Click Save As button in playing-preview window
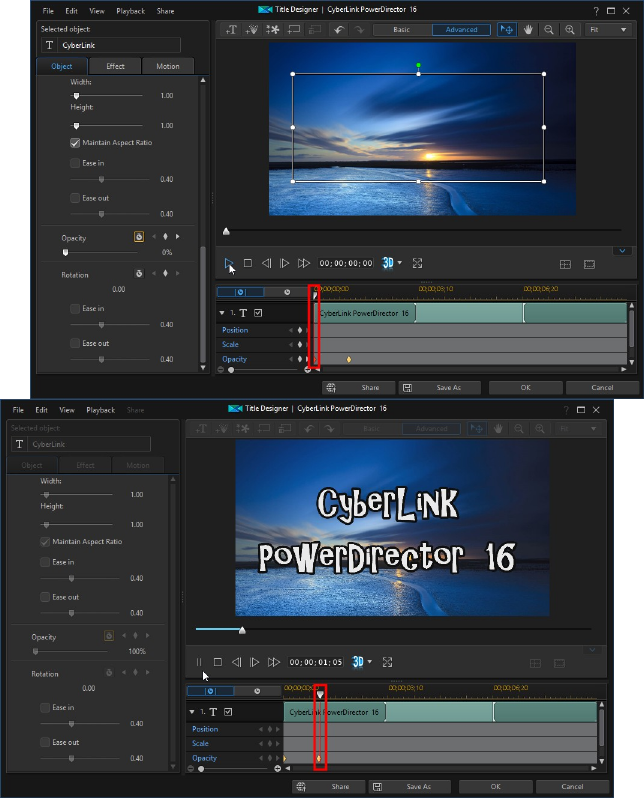Screen dimensions: 644x798 (x=409, y=787)
